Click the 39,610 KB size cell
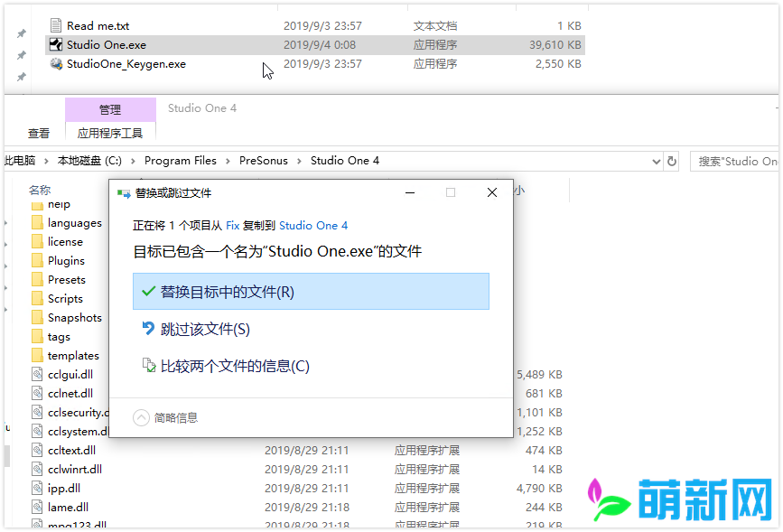Screen dimensions: 783x532 pos(555,44)
